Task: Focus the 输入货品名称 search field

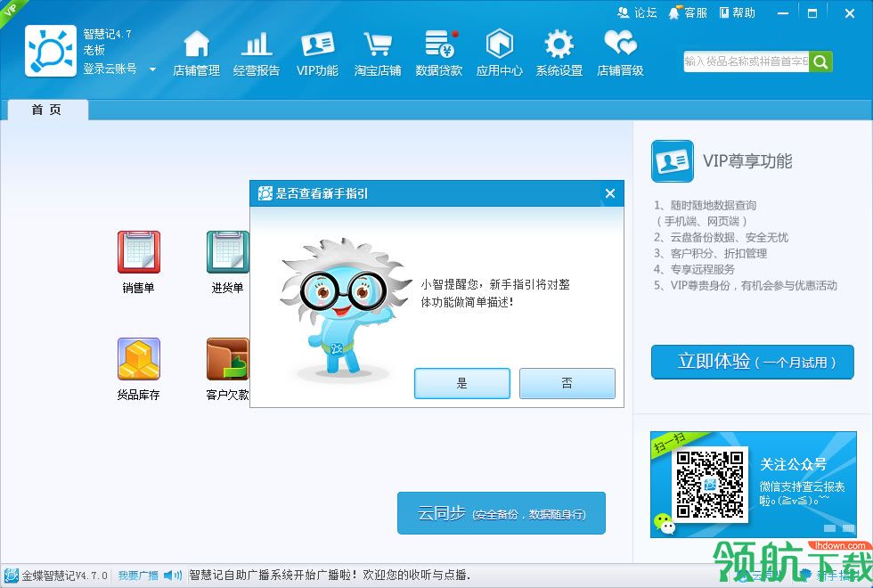Action: 747,61
